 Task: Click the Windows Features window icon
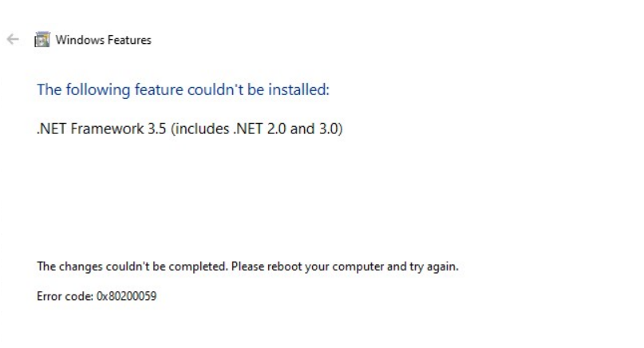(39, 40)
